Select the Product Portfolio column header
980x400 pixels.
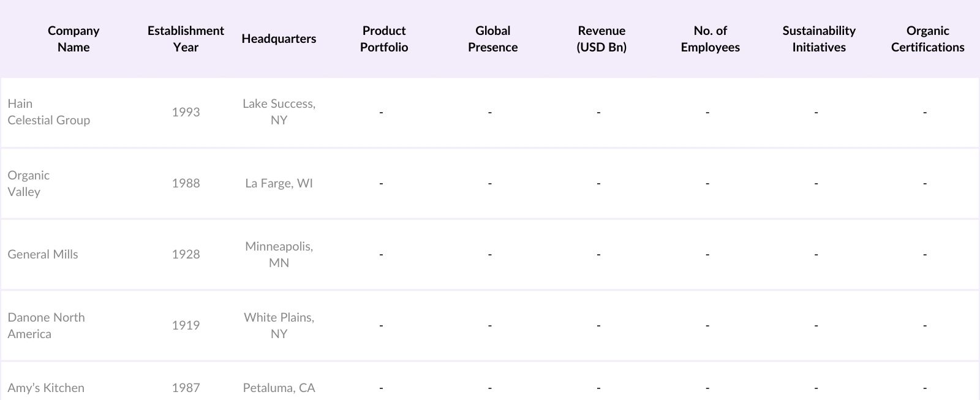384,39
